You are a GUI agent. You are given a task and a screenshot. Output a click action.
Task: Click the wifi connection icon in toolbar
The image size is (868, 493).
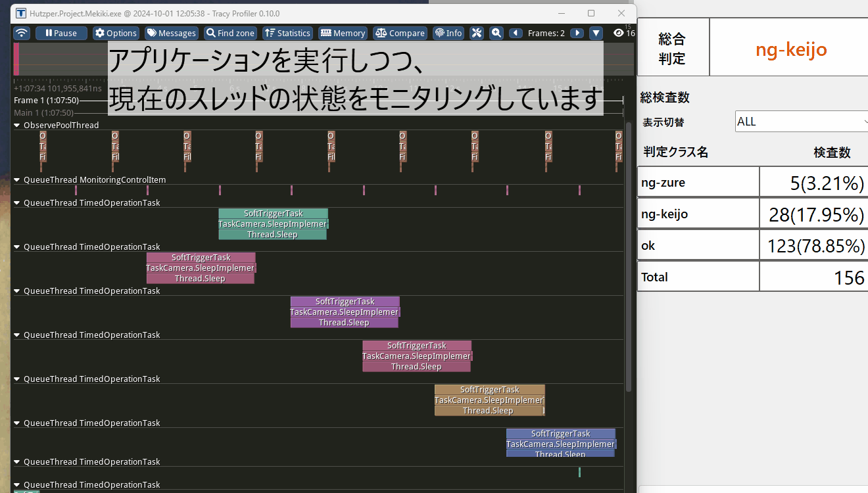click(x=22, y=33)
